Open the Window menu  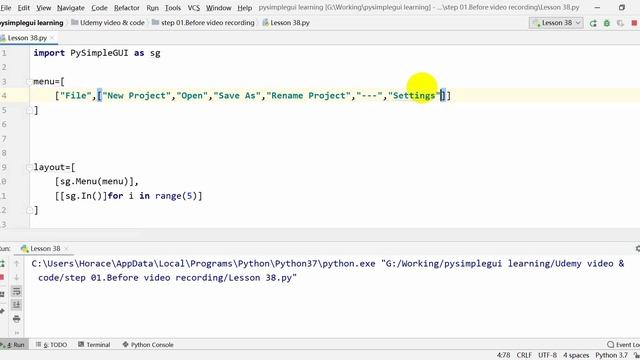tap(218, 8)
